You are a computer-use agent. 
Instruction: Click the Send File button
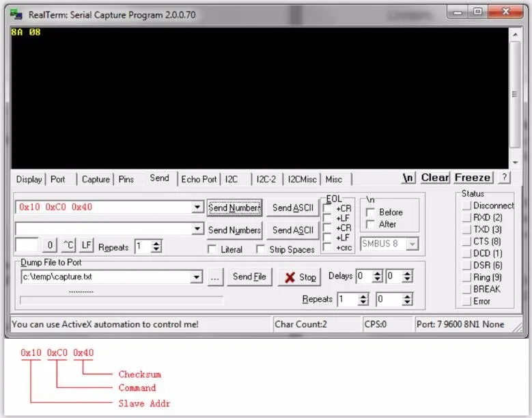pyautogui.click(x=249, y=277)
